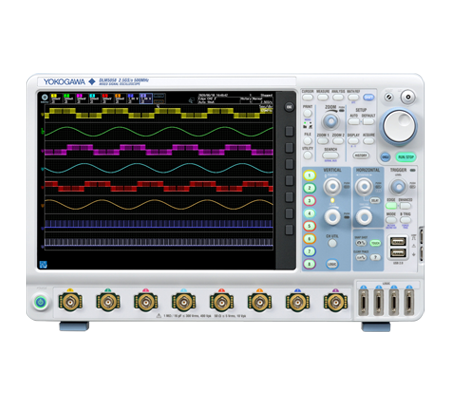Push the round blue key beside RUN/STOP
This screenshot has height=406, width=450.
click(385, 157)
